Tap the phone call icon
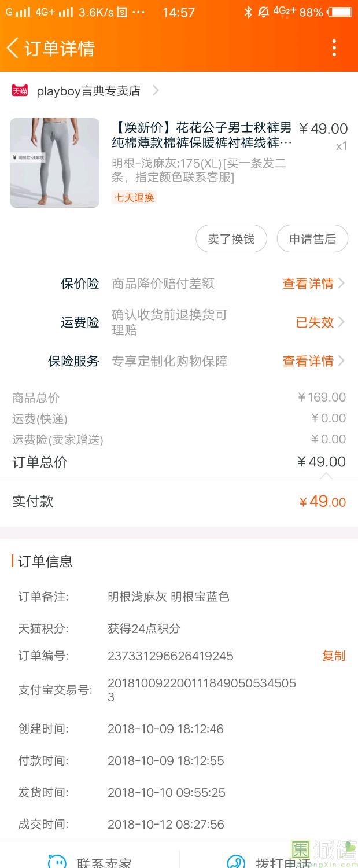This screenshot has width=358, height=868. 235,862
